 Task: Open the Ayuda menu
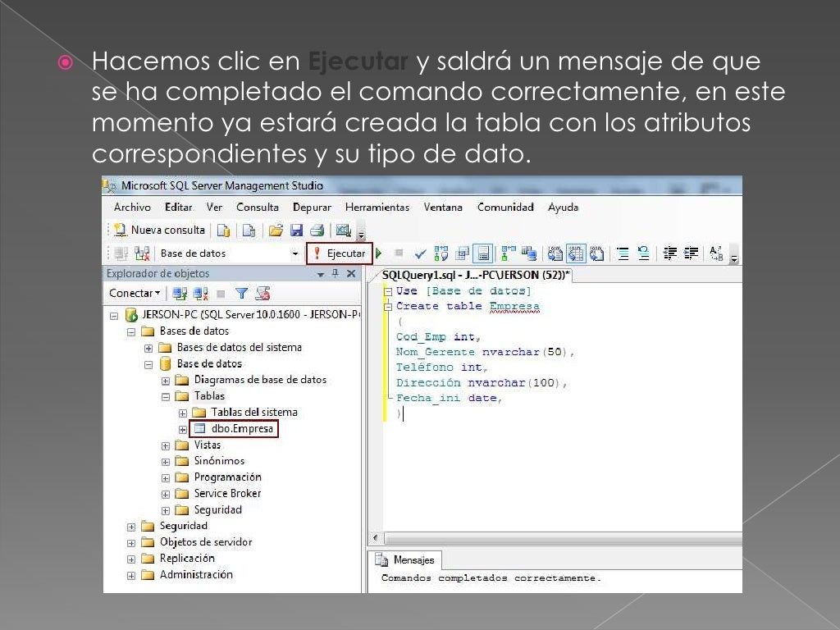point(563,208)
